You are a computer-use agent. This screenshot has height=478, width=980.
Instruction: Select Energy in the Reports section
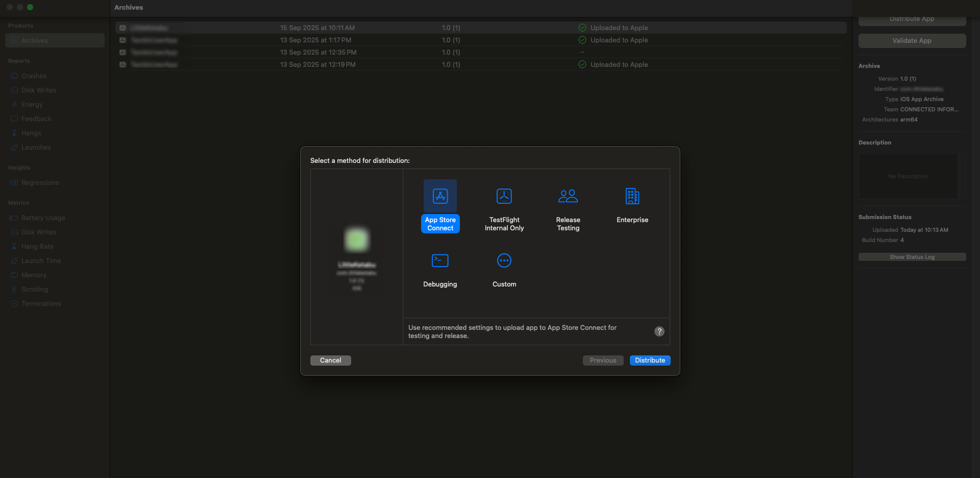pos(32,105)
